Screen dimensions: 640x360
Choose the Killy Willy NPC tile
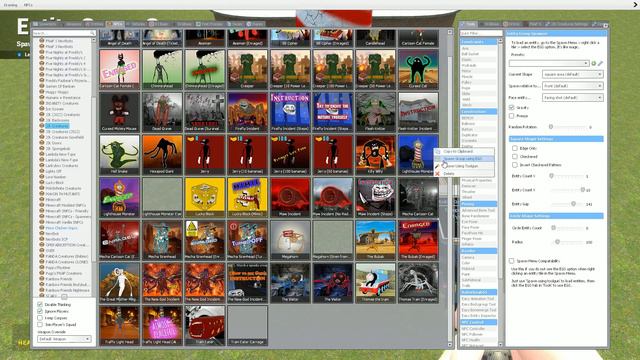376,155
